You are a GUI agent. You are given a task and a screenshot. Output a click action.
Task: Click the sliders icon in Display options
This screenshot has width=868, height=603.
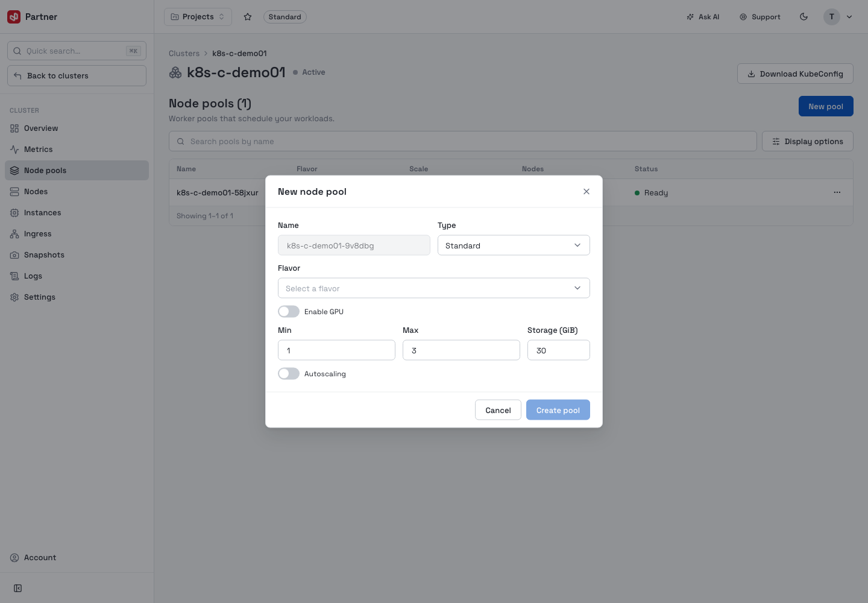click(776, 142)
